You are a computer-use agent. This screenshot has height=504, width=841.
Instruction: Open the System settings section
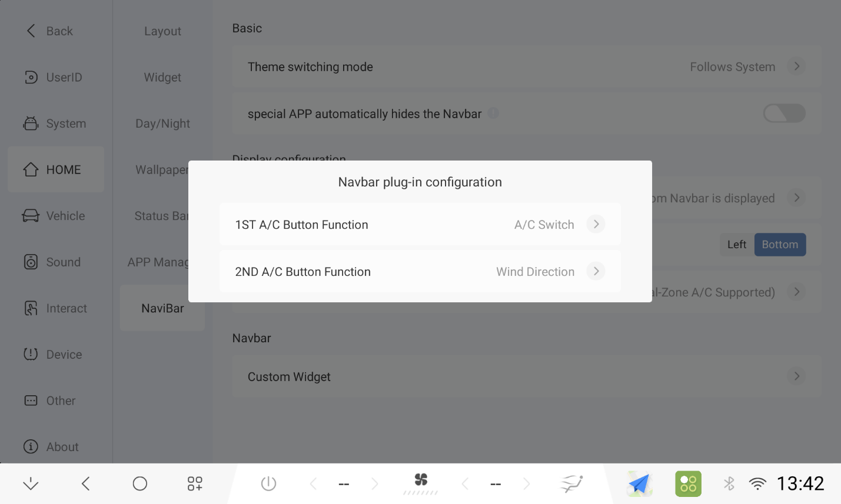[56, 124]
